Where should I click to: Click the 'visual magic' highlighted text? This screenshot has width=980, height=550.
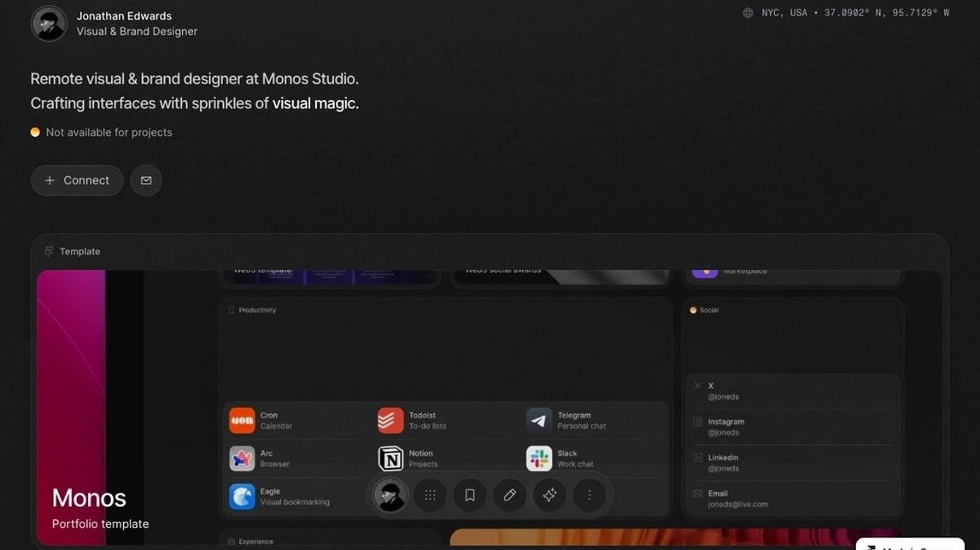315,103
